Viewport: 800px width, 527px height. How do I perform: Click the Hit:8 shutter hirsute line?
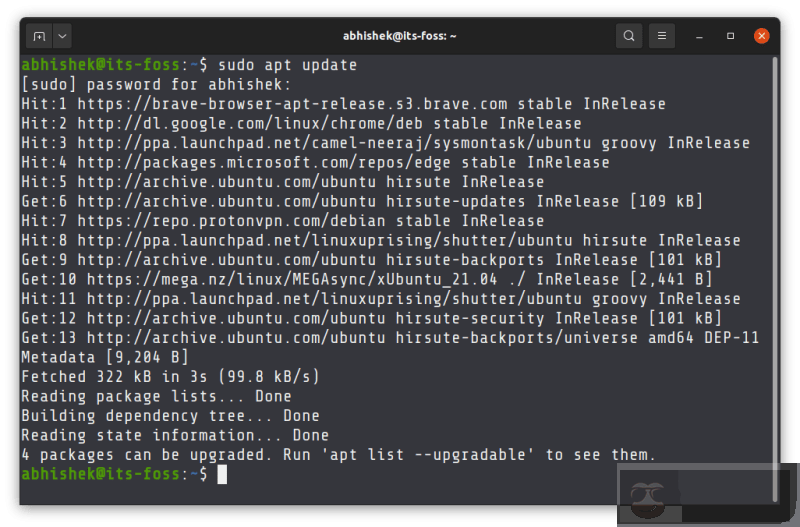pyautogui.click(x=381, y=240)
